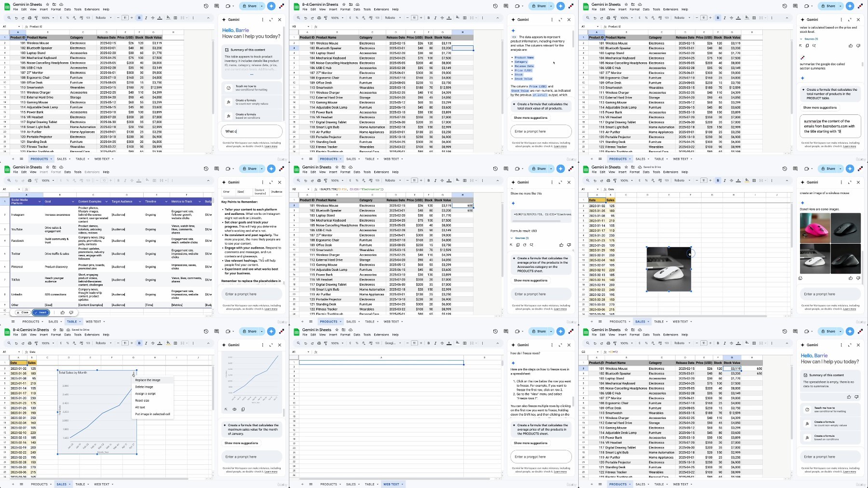This screenshot has height=488, width=868.
Task: Click suggestion about maximum sales for January
Action: (252, 430)
